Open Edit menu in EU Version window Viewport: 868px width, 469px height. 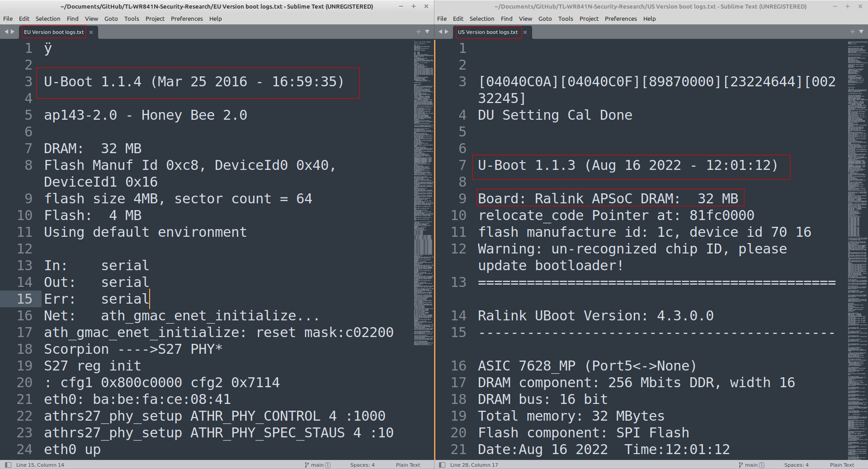[24, 19]
